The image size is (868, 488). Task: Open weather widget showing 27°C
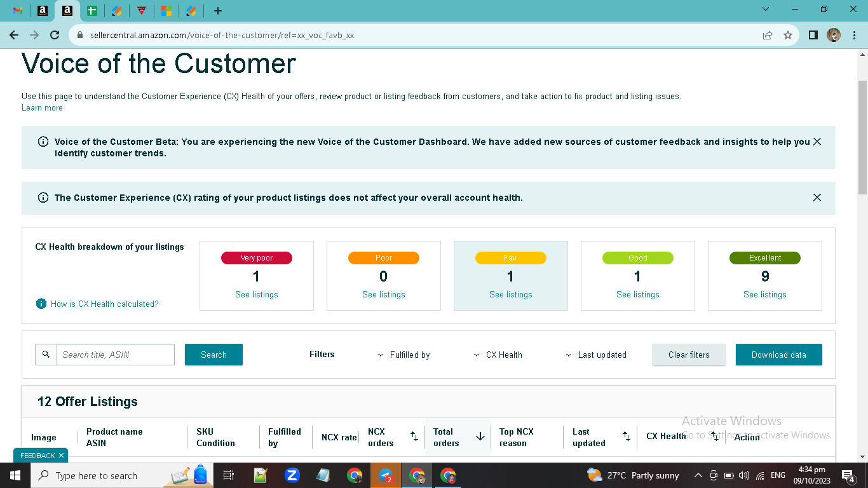pos(633,475)
